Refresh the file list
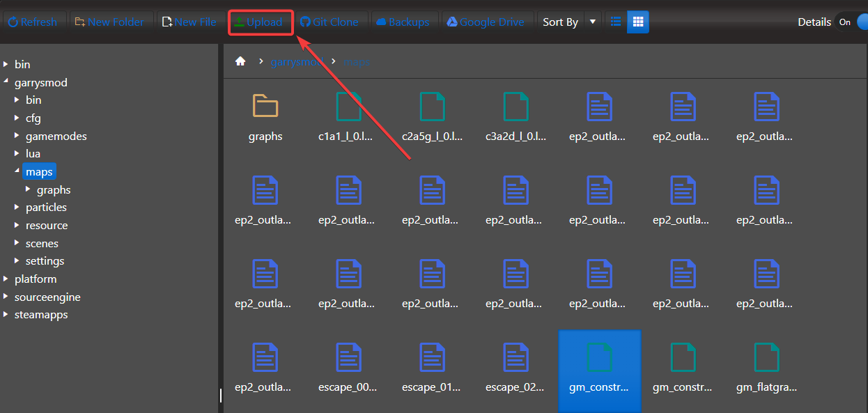This screenshot has width=868, height=413. click(x=33, y=22)
